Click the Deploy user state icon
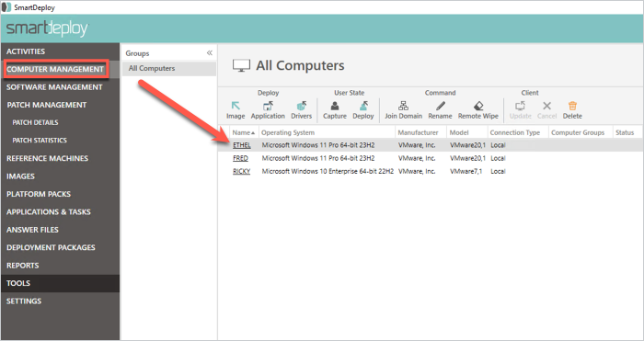Image resolution: width=644 pixels, height=341 pixels. [363, 107]
